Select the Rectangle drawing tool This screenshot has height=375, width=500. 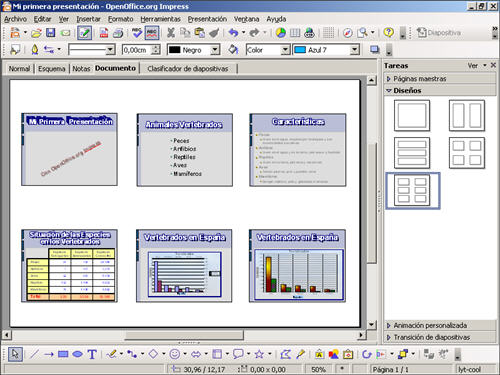[x=63, y=354]
